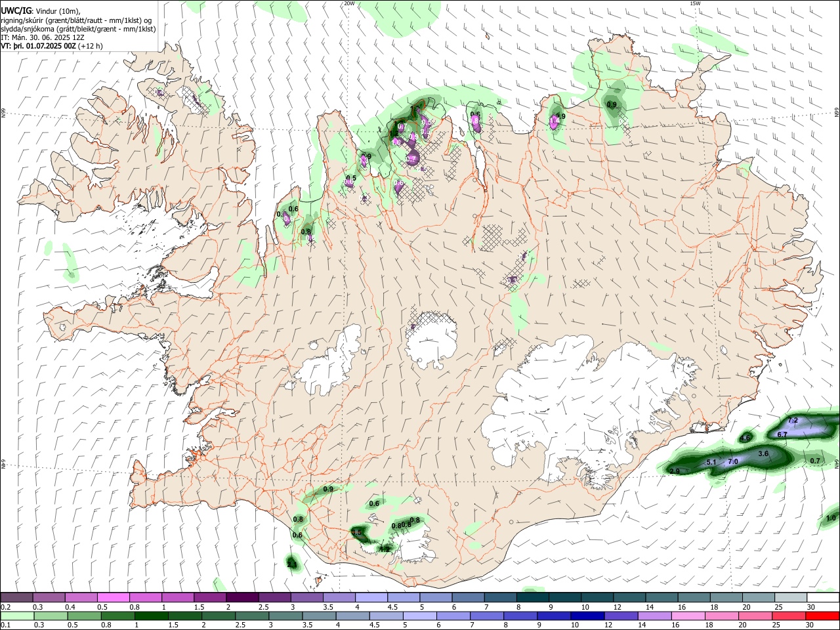The width and height of the screenshot is (840, 630).
Task: Click the UWC/IG title heading
Action: (x=16, y=10)
